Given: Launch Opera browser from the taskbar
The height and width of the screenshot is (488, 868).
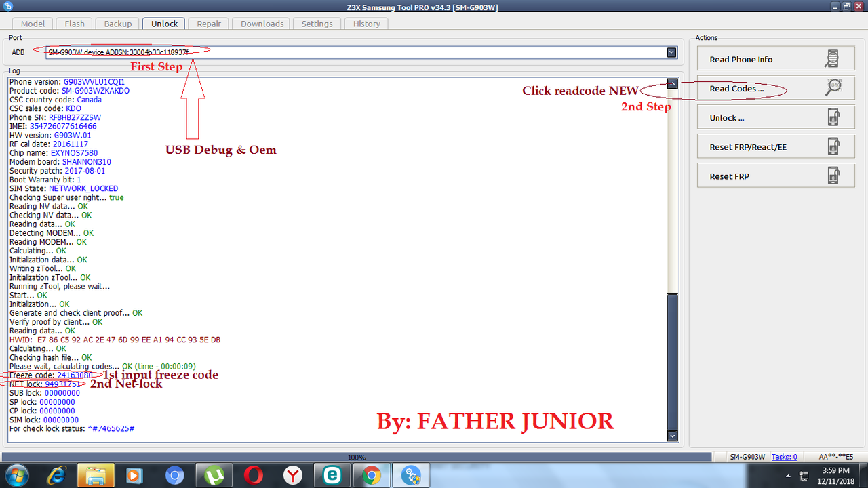Looking at the screenshot, I should [253, 476].
